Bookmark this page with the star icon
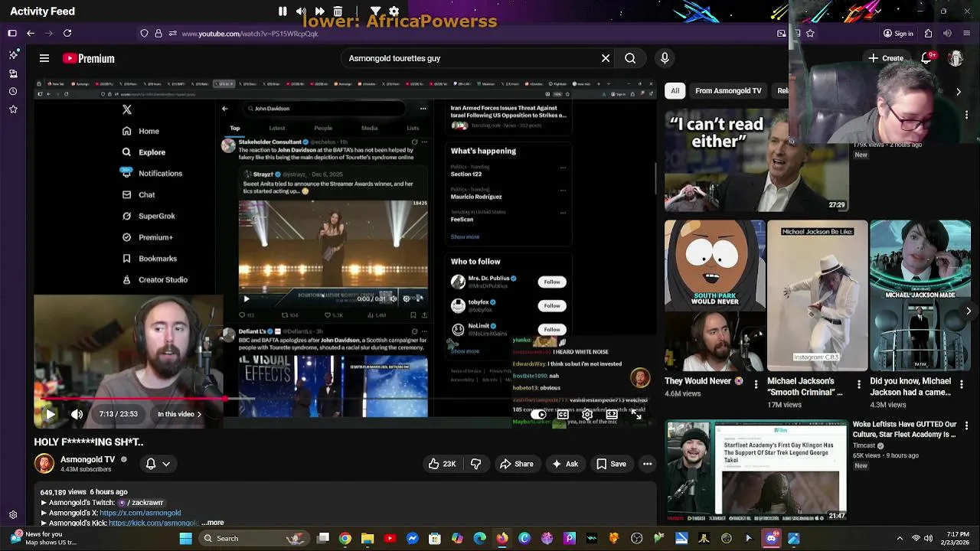The width and height of the screenshot is (980, 551). [810, 33]
